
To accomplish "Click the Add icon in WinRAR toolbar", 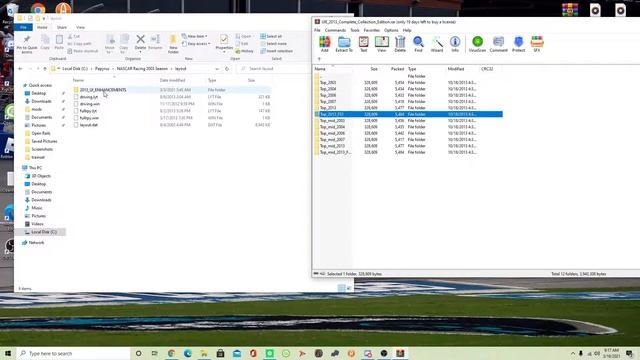I will tap(324, 44).
